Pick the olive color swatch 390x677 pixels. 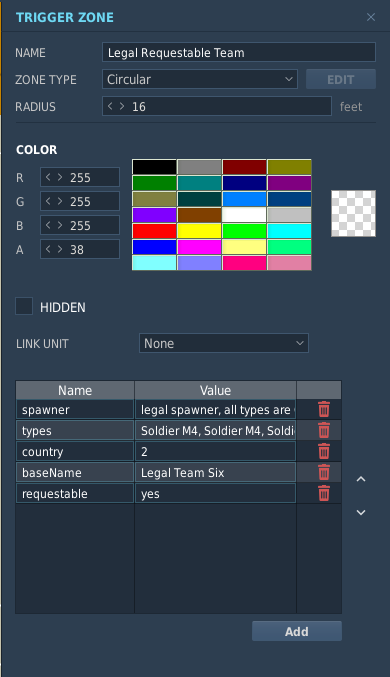(289, 167)
